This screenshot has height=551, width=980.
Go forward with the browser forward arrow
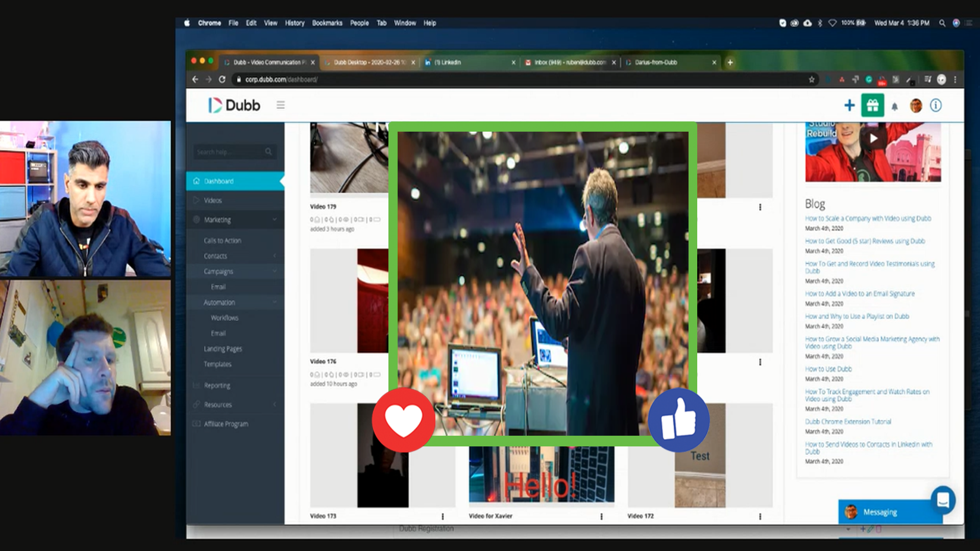208,79
